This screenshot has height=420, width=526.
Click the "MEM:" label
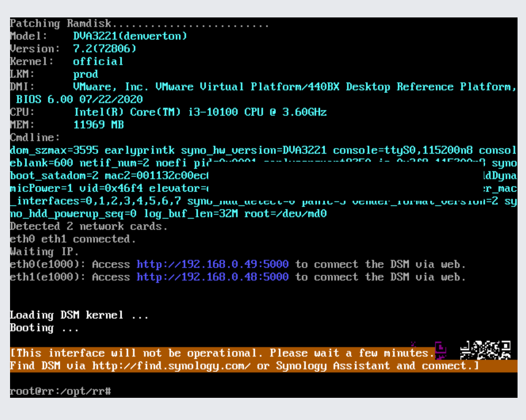click(22, 125)
